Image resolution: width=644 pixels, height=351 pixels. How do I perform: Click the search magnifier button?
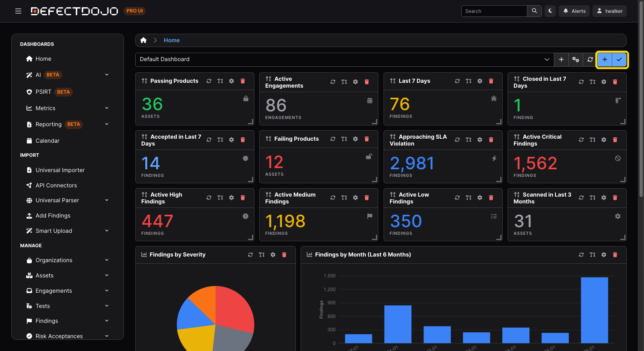click(534, 11)
